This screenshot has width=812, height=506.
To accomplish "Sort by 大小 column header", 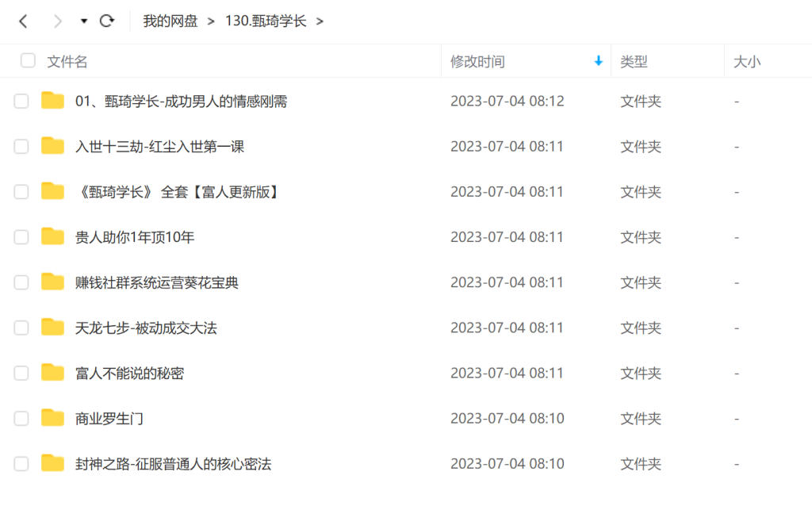I will point(747,62).
